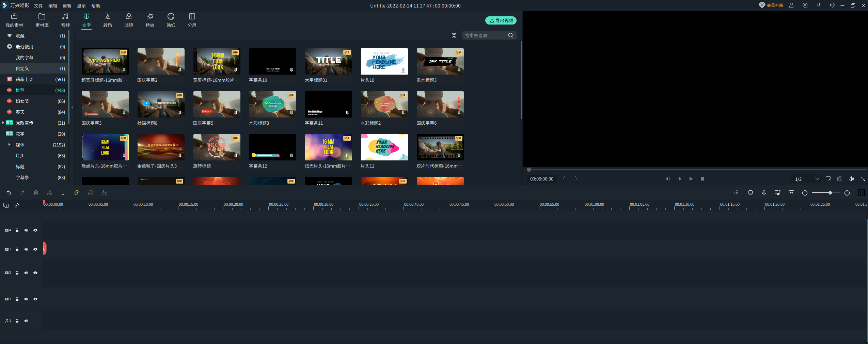Viewport: 868px width, 344px height.
Task: Click the add track icon in timeline header
Action: 6,205
